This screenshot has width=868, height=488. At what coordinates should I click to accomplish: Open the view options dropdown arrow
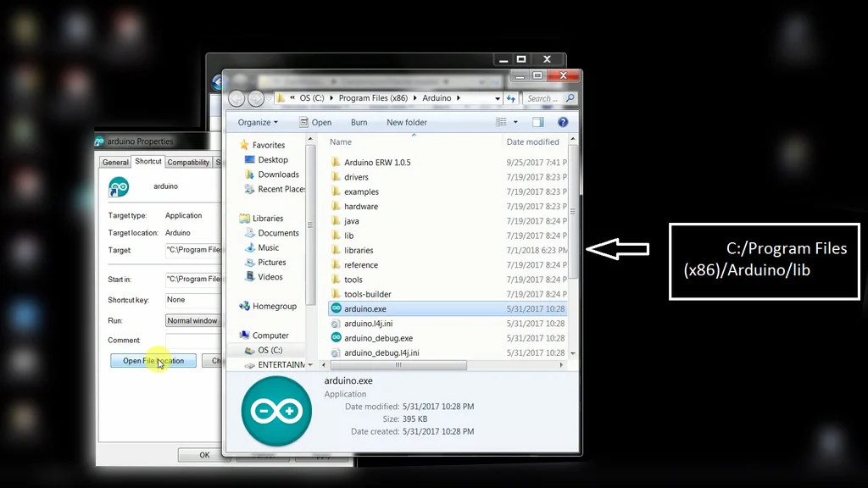pyautogui.click(x=515, y=122)
